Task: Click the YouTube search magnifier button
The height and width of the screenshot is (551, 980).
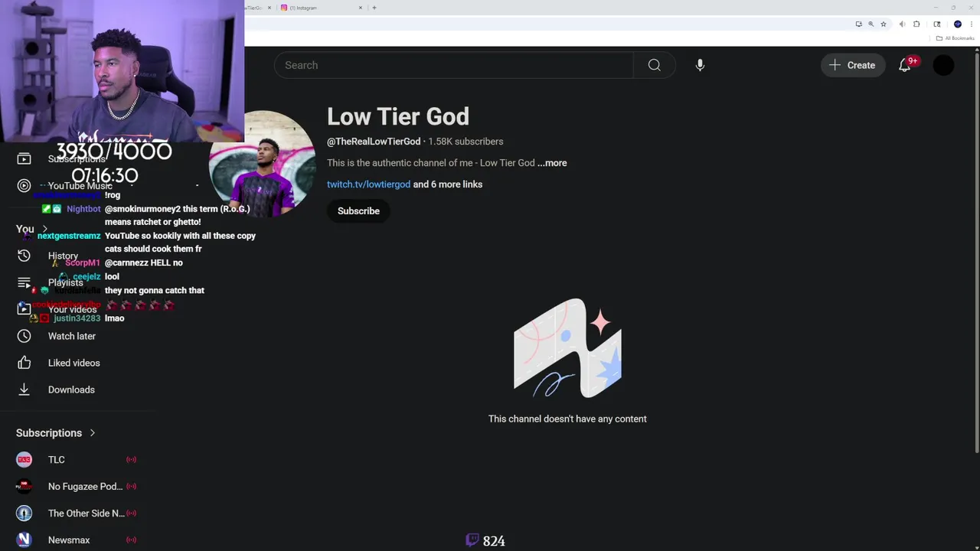Action: tap(654, 65)
